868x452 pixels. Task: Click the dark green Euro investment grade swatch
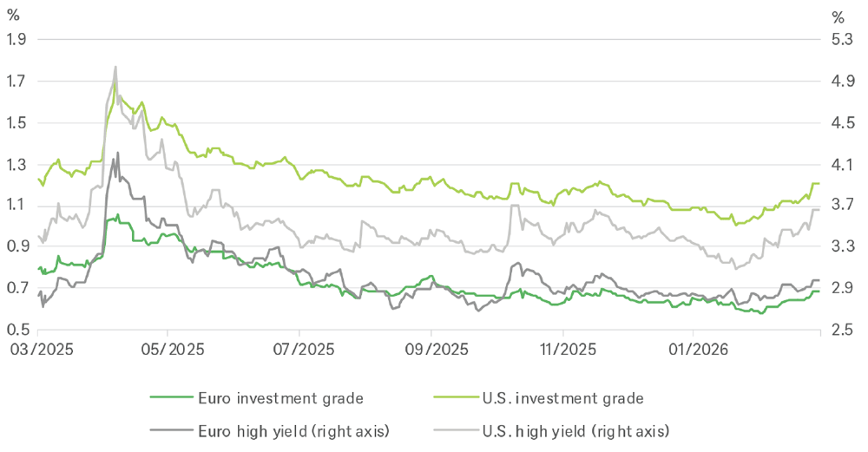[169, 399]
